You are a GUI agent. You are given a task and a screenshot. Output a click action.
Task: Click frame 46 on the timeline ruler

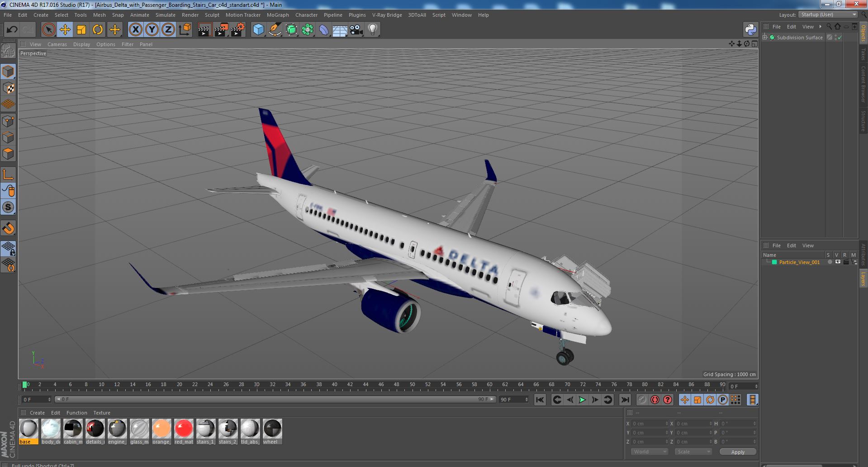pyautogui.click(x=381, y=385)
